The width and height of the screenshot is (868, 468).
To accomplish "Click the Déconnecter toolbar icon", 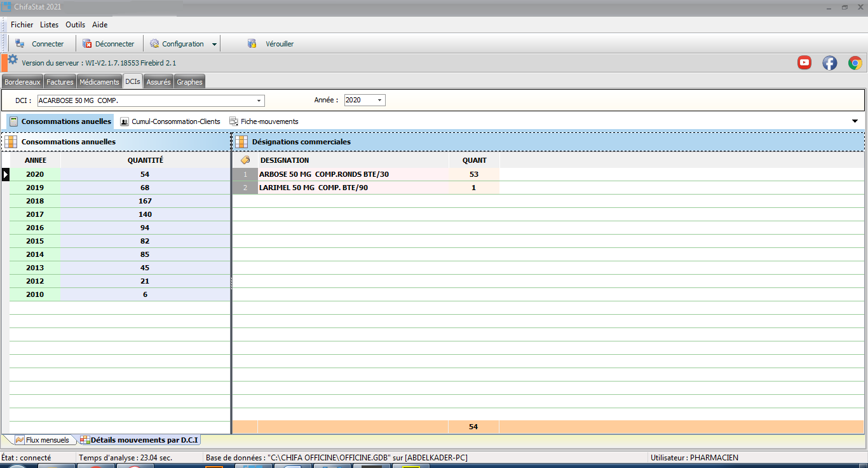I will (87, 44).
